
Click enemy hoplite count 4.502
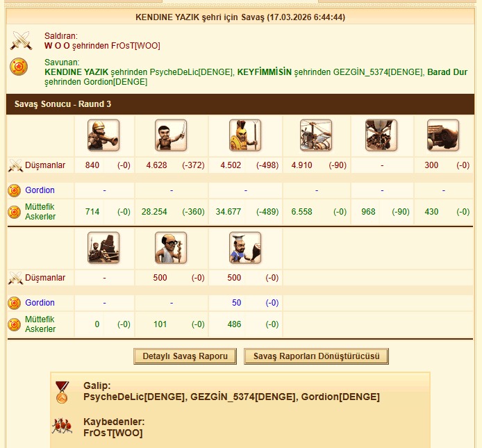(231, 165)
